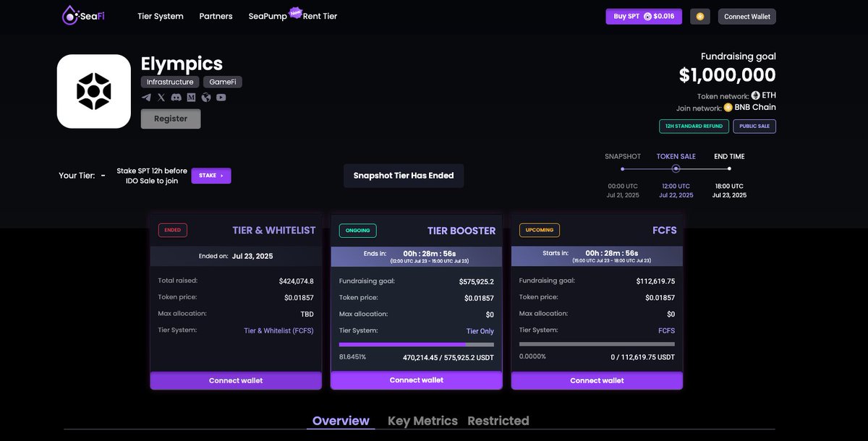
Task: Click the ETH token network icon
Action: click(x=756, y=95)
